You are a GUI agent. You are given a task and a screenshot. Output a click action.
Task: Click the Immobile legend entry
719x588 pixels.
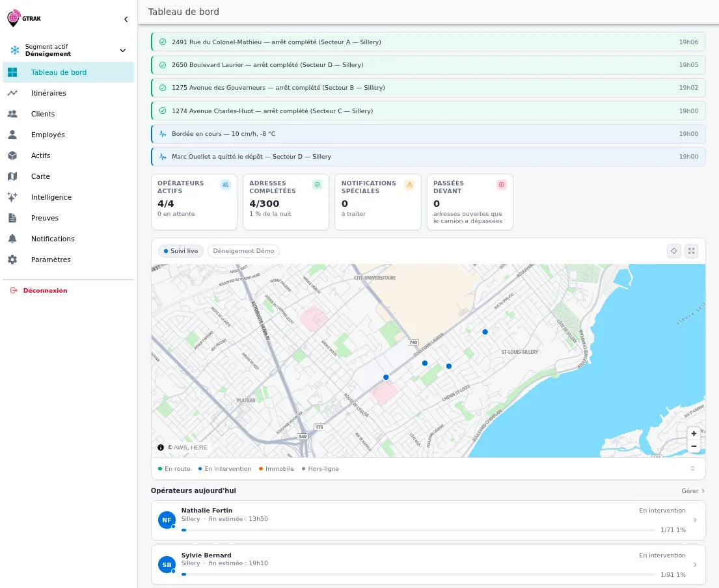276,469
